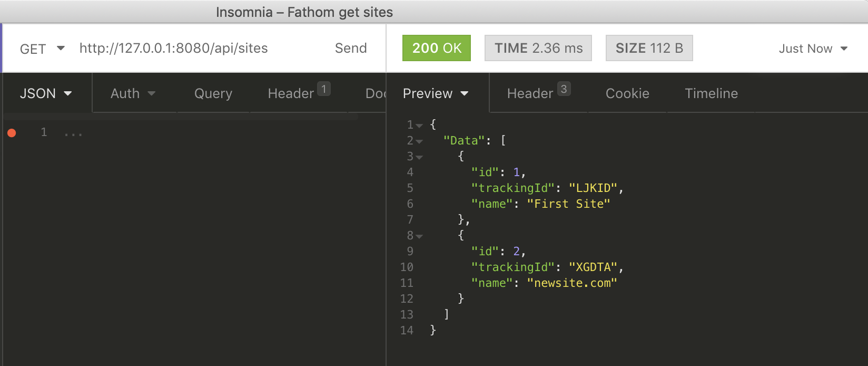Switch to the Query tab
This screenshot has width=868, height=366.
[213, 93]
